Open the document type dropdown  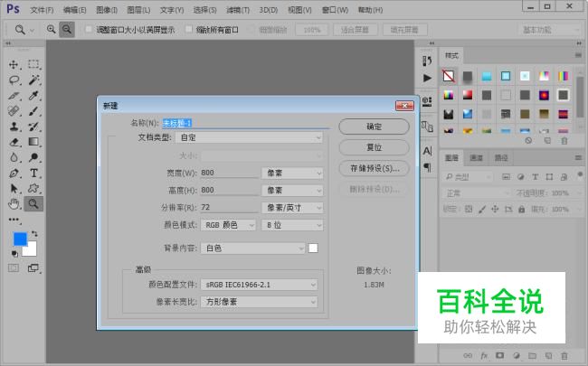tap(250, 138)
